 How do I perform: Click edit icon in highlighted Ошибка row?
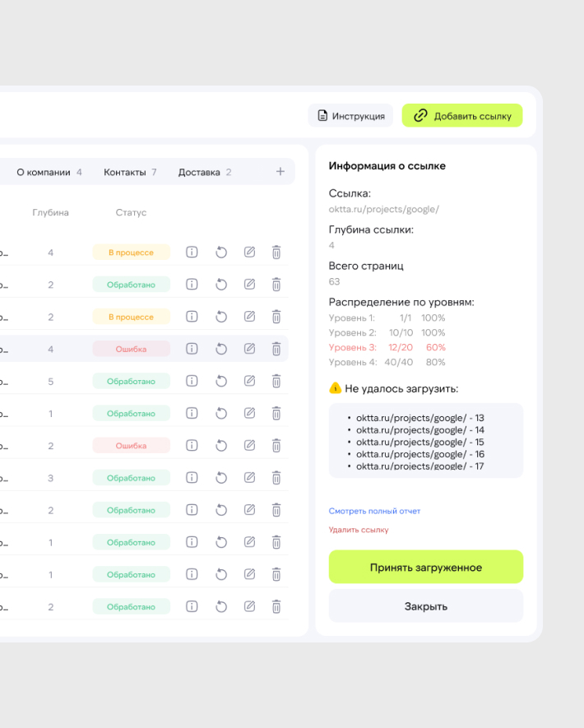point(249,349)
